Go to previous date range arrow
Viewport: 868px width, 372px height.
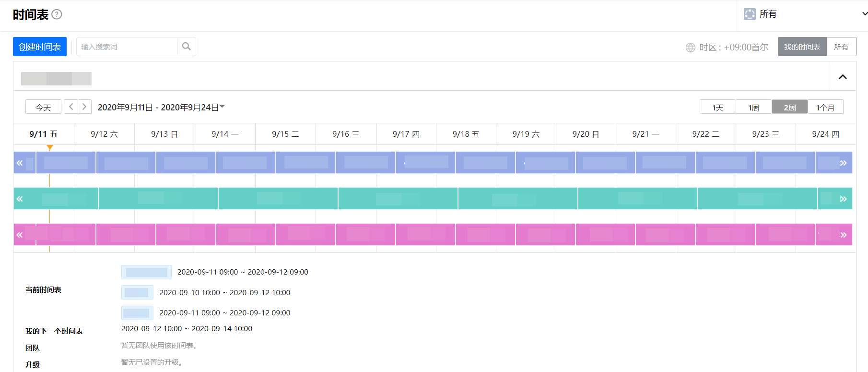pyautogui.click(x=71, y=107)
